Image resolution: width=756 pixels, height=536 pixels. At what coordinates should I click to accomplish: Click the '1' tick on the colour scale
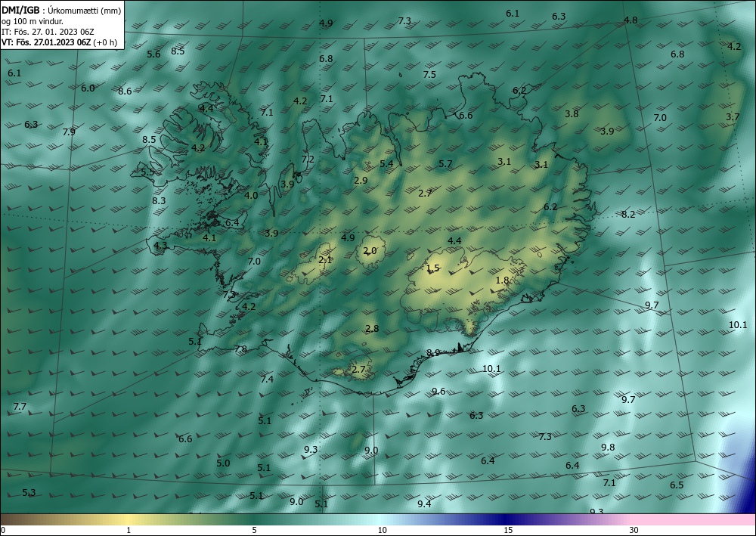click(129, 530)
